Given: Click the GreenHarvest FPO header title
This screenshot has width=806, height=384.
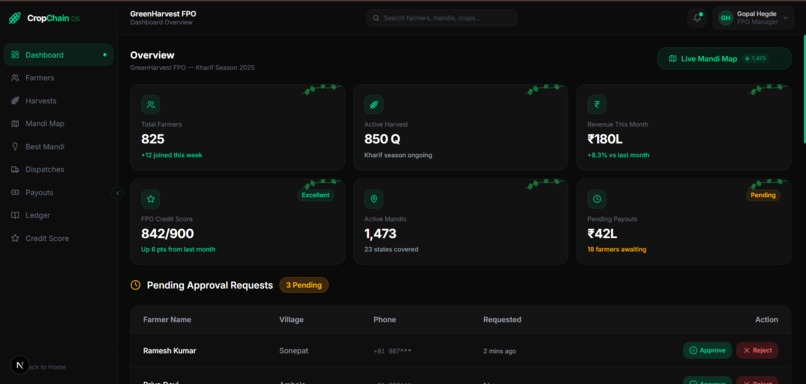Looking at the screenshot, I should coord(163,14).
